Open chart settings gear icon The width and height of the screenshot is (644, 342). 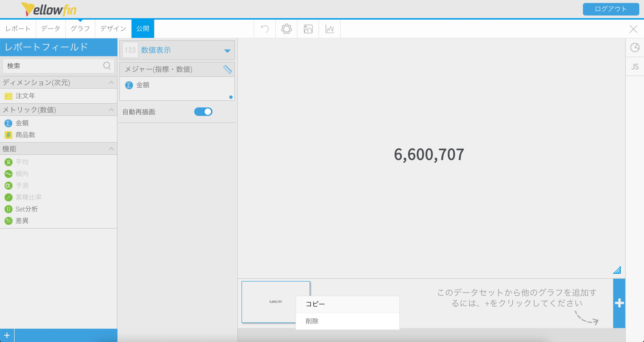(286, 29)
